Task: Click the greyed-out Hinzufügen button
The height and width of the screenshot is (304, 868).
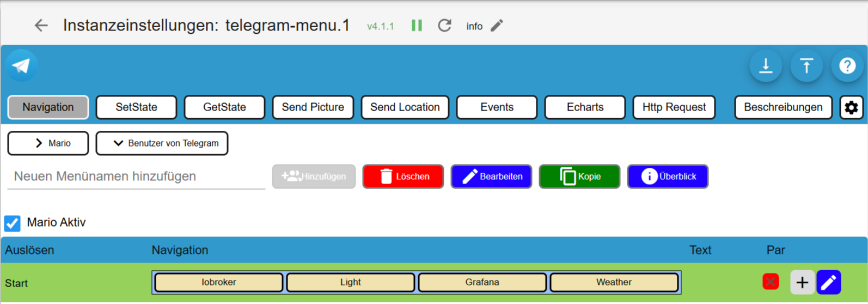Action: coord(314,177)
